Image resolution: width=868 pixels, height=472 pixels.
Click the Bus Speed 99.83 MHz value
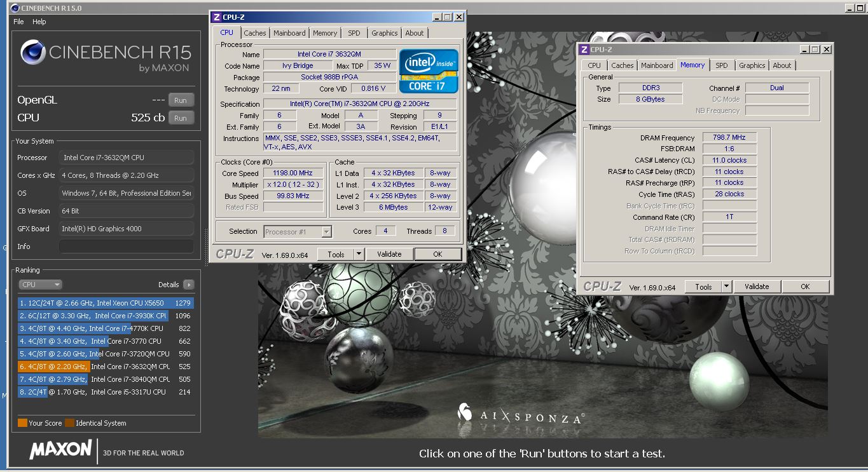293,196
